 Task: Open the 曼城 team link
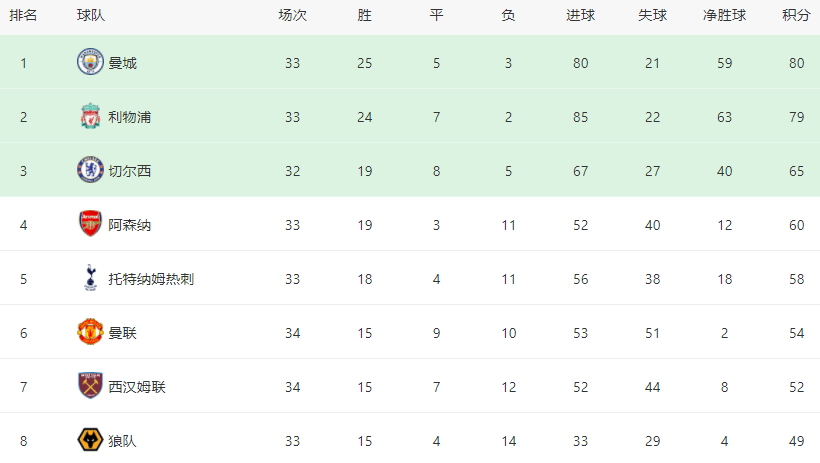pos(122,63)
